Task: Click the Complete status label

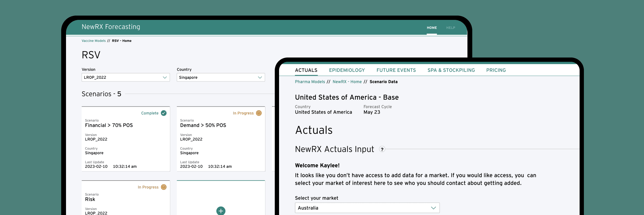Action: coord(150,113)
